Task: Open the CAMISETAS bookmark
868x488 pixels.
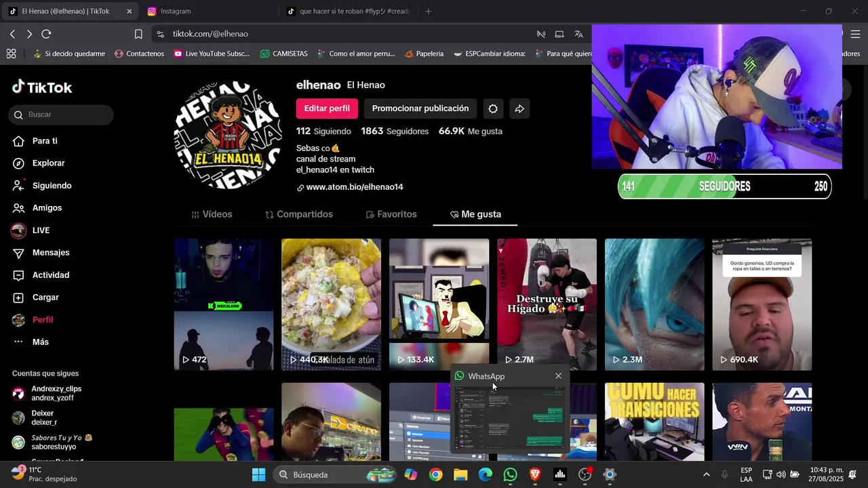Action: coord(283,54)
